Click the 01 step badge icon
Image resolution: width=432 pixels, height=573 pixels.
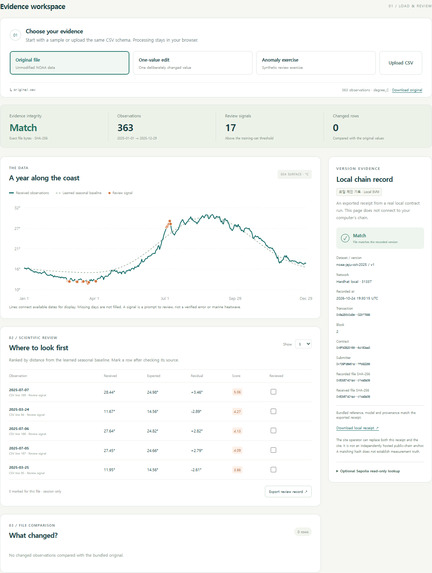(15, 35)
